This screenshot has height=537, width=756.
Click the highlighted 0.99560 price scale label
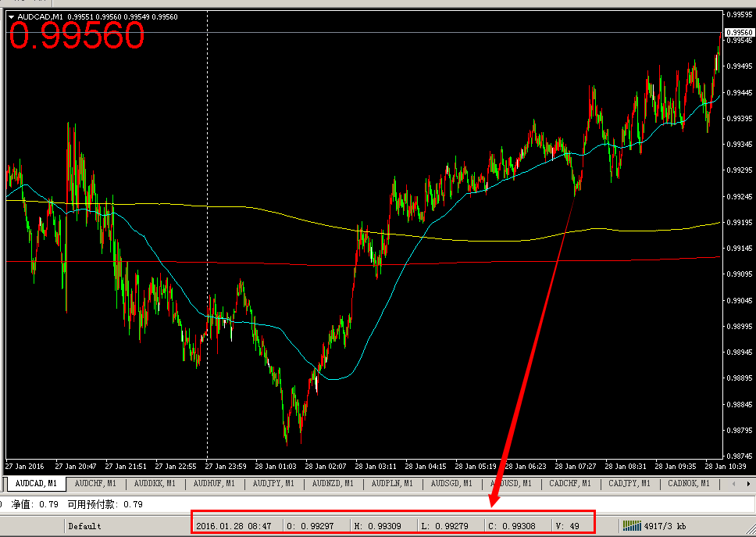tap(739, 32)
